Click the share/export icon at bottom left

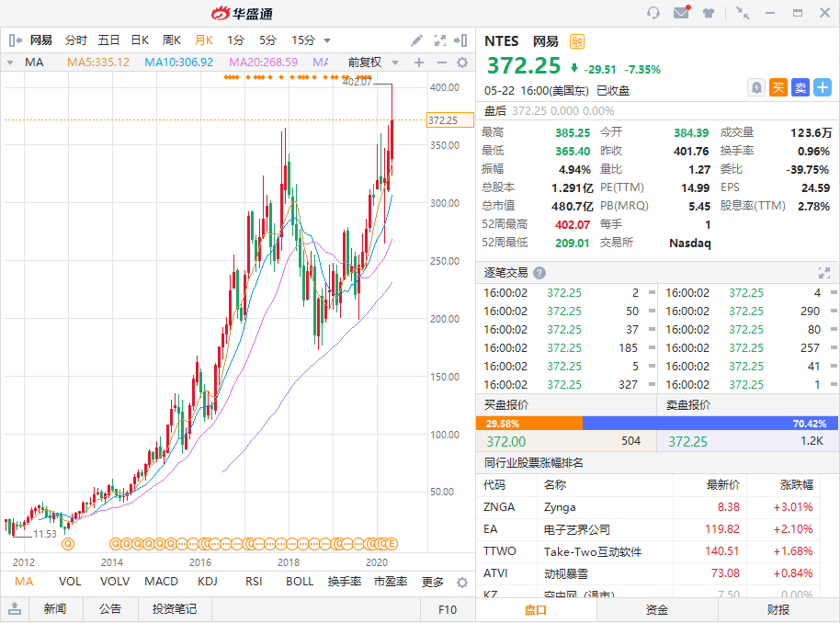15,608
